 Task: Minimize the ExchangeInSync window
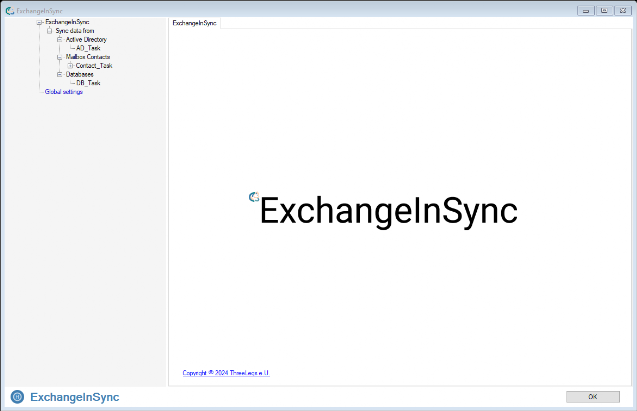coord(586,11)
